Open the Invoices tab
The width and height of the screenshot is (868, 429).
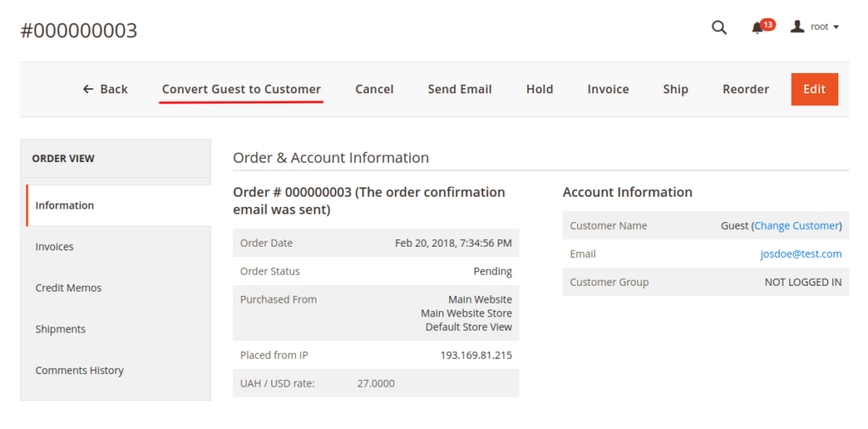(x=54, y=247)
